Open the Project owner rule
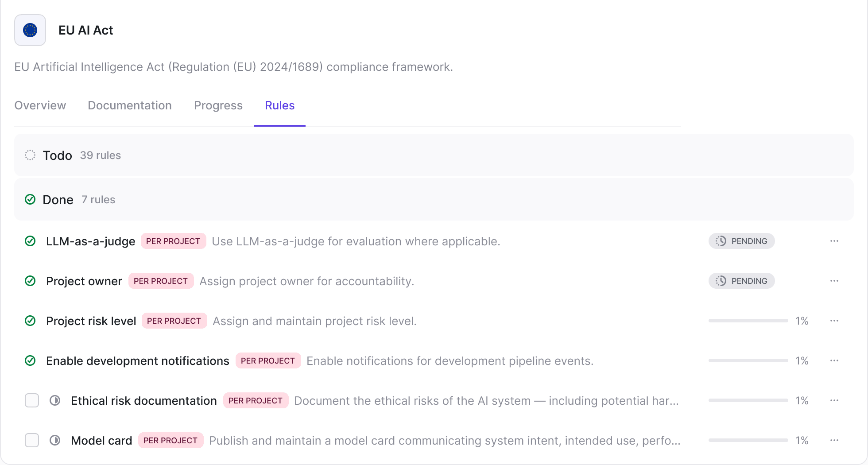Screen dimensions: 868x465 (x=84, y=281)
